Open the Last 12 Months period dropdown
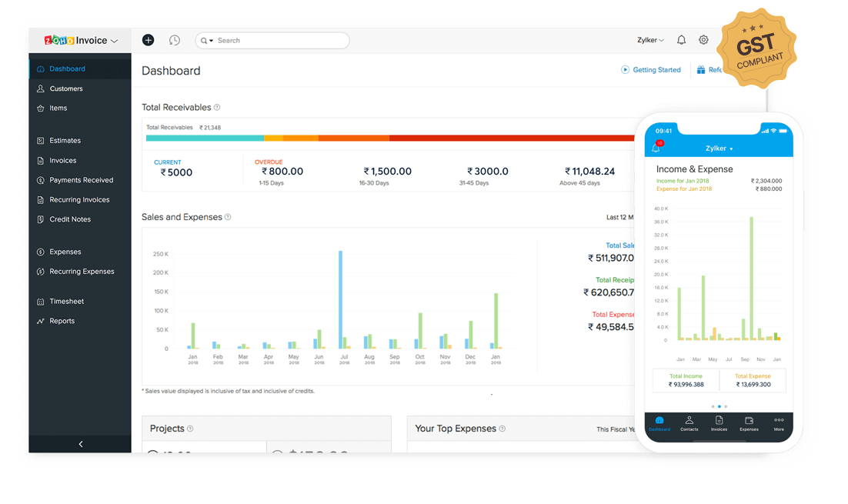The width and height of the screenshot is (848, 504). pos(619,218)
